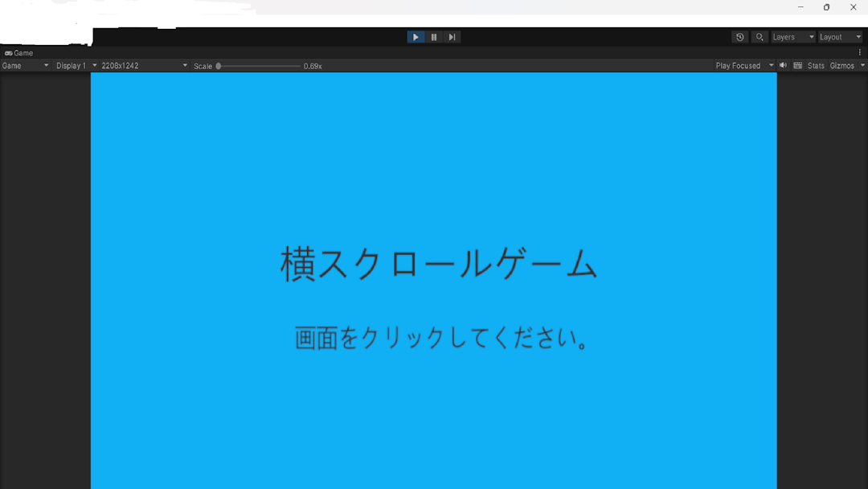Select the Game tab
Image resolution: width=868 pixels, height=489 pixels.
pos(19,53)
